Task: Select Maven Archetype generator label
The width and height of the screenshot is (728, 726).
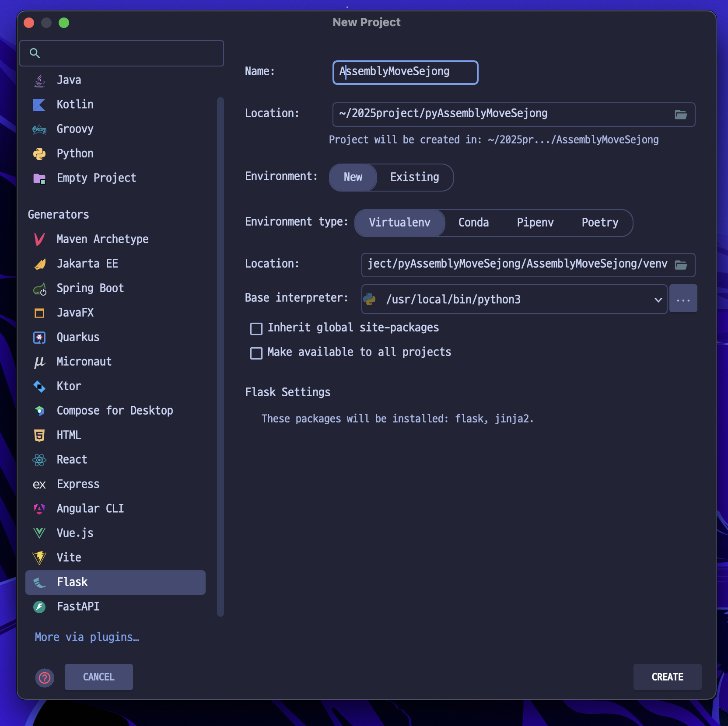Action: tap(103, 239)
